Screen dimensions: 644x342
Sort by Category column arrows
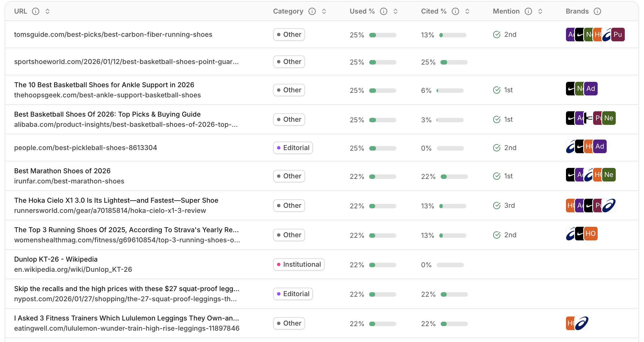click(324, 11)
